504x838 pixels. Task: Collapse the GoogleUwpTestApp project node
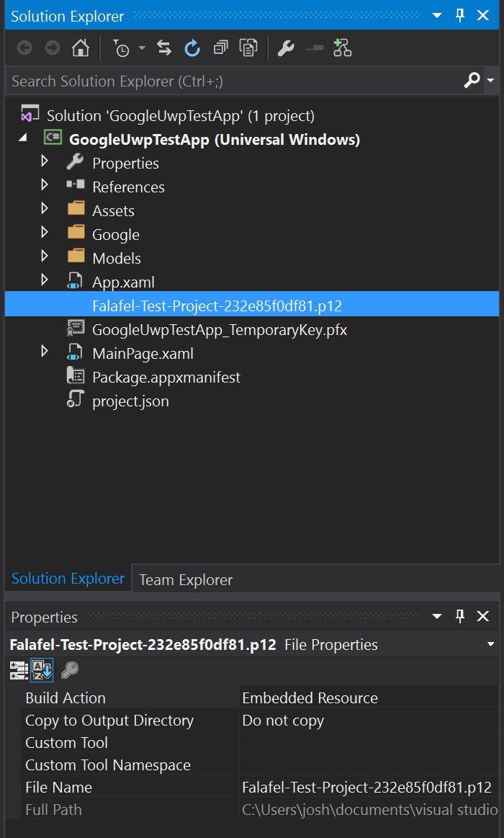pyautogui.click(x=22, y=139)
